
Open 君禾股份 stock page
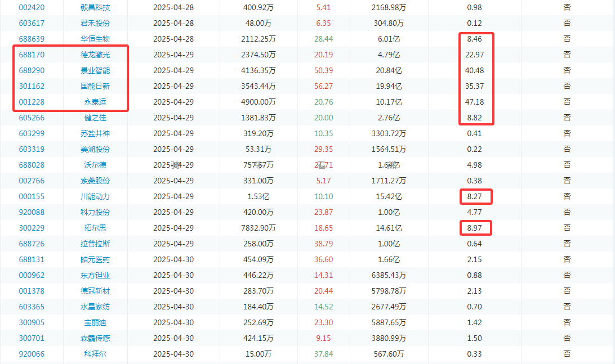95,23
